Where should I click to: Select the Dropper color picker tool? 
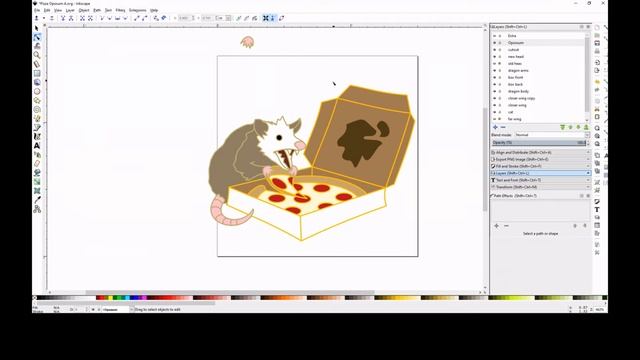click(37, 200)
